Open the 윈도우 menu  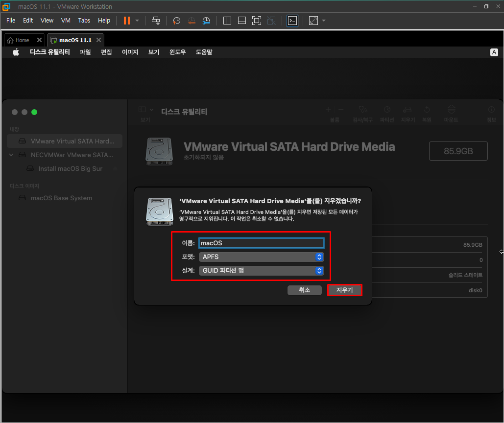click(177, 52)
